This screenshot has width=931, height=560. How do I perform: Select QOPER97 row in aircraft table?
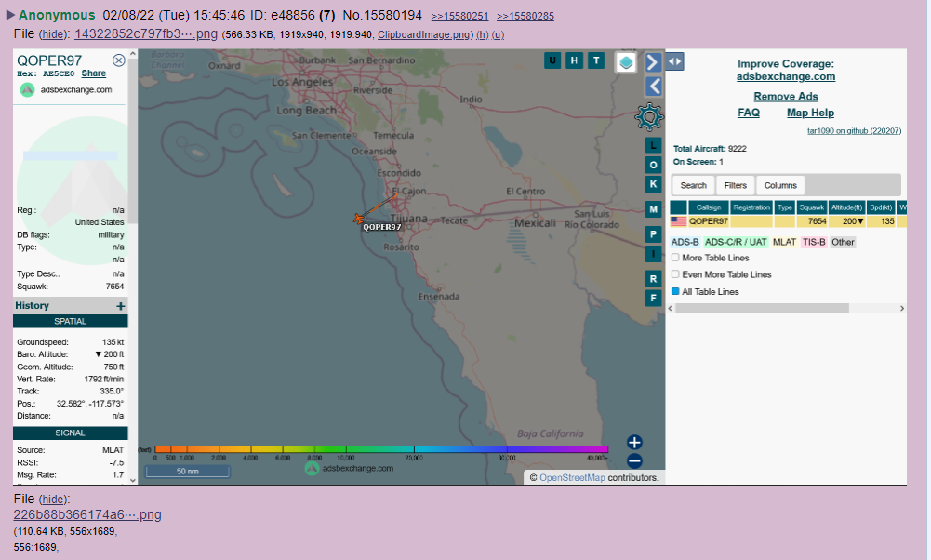coord(788,220)
